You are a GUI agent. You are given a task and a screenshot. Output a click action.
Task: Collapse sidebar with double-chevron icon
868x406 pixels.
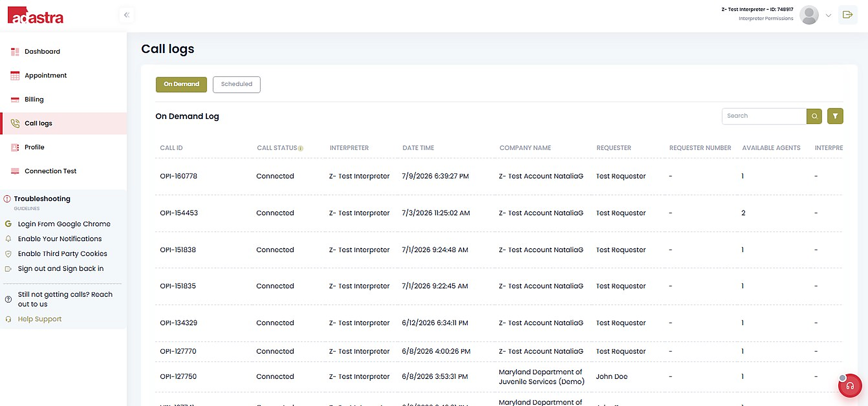[x=127, y=15]
